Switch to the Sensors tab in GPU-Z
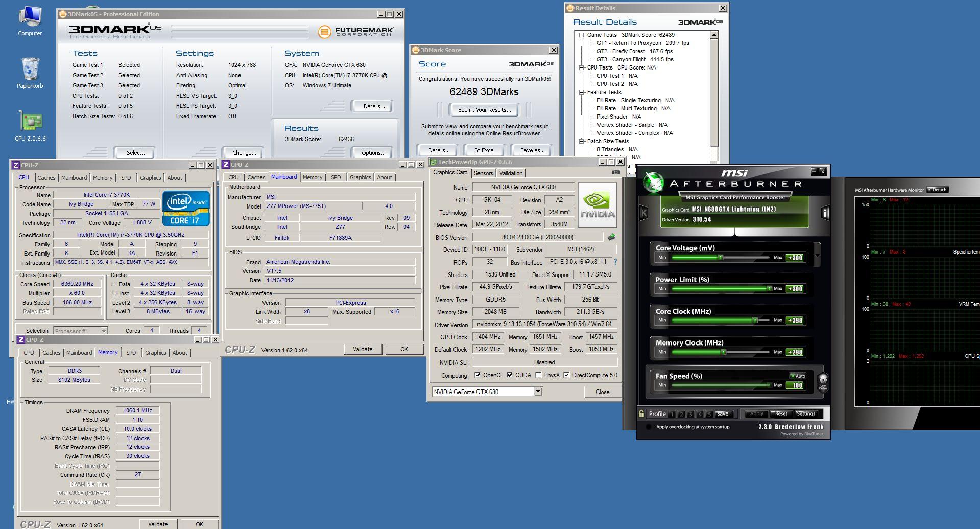The width and height of the screenshot is (980, 529). point(483,173)
